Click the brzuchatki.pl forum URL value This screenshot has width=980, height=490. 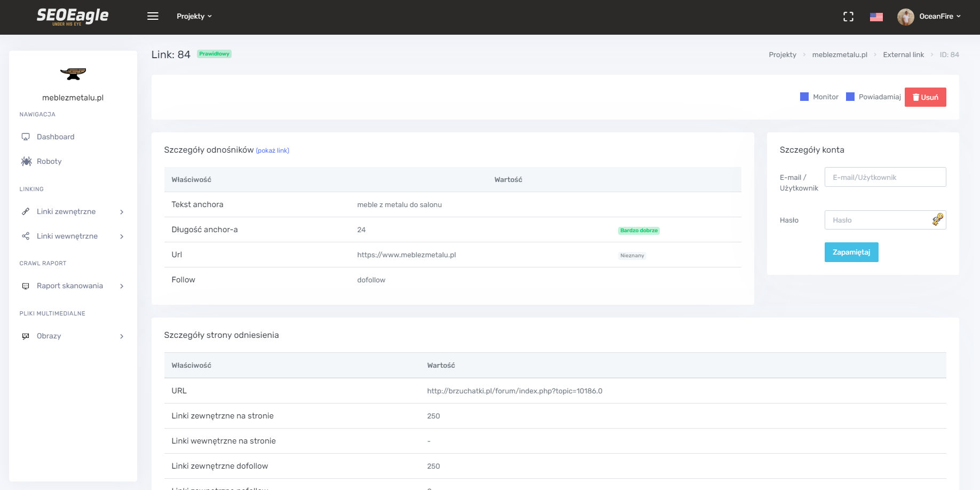515,391
